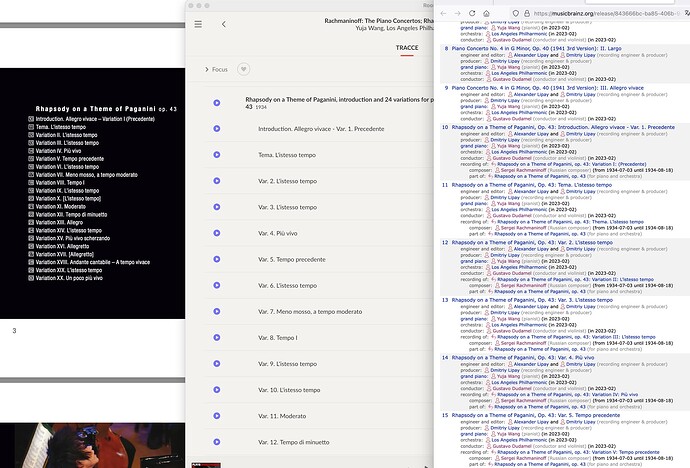Click Gustavo Dudamel conductor link under track 13

click(x=512, y=331)
